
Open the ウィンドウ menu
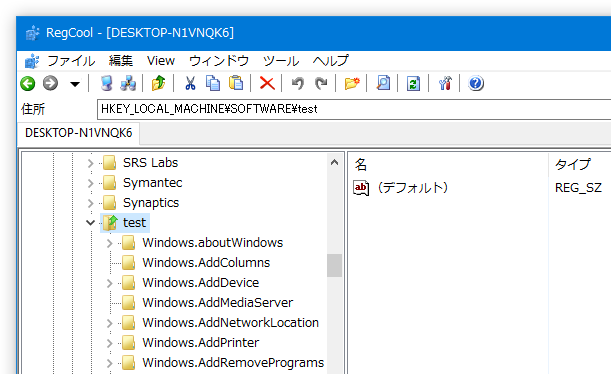pyautogui.click(x=219, y=61)
